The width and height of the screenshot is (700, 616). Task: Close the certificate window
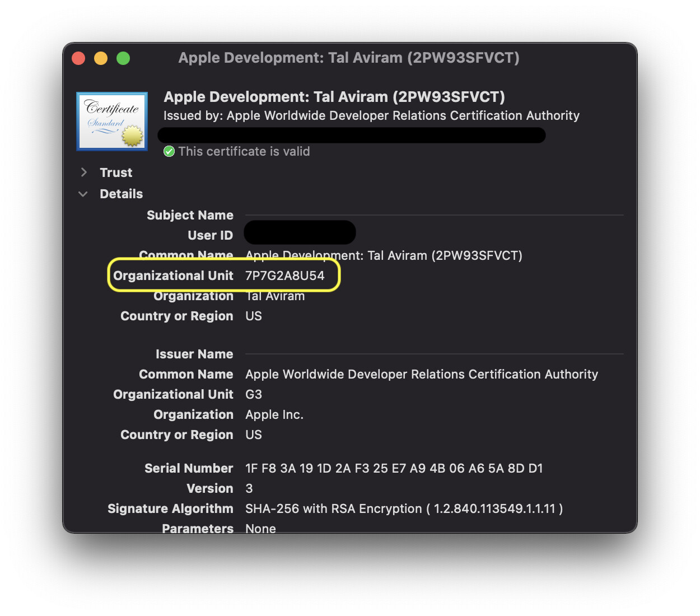pos(78,58)
